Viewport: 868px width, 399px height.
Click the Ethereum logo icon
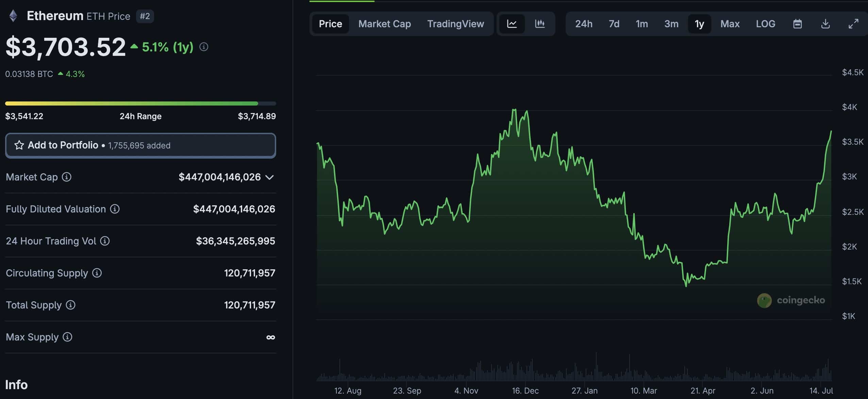coord(13,15)
